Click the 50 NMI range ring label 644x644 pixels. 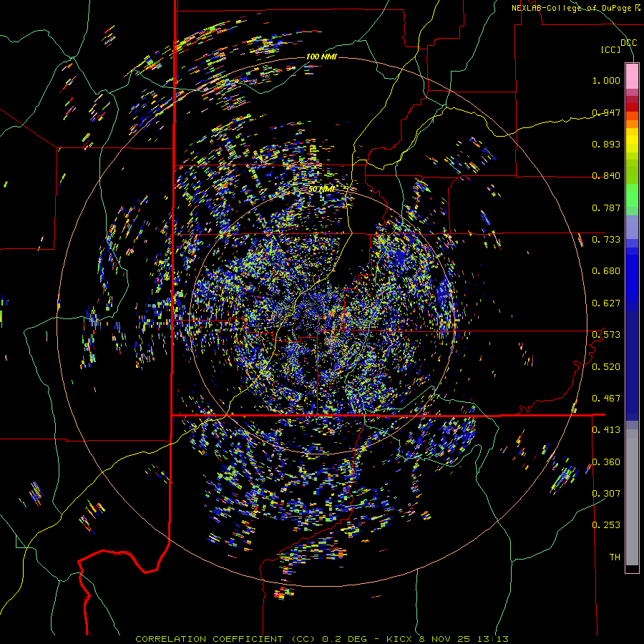(x=321, y=189)
